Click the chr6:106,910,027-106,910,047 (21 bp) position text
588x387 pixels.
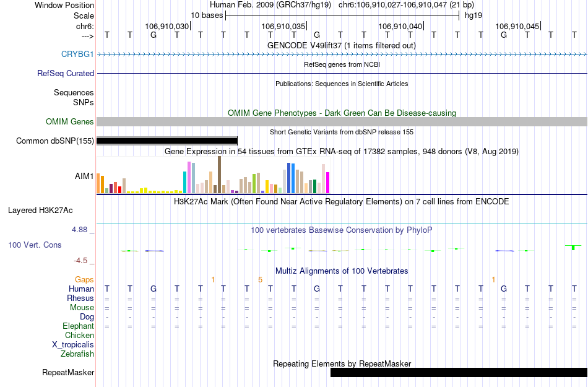click(x=406, y=5)
